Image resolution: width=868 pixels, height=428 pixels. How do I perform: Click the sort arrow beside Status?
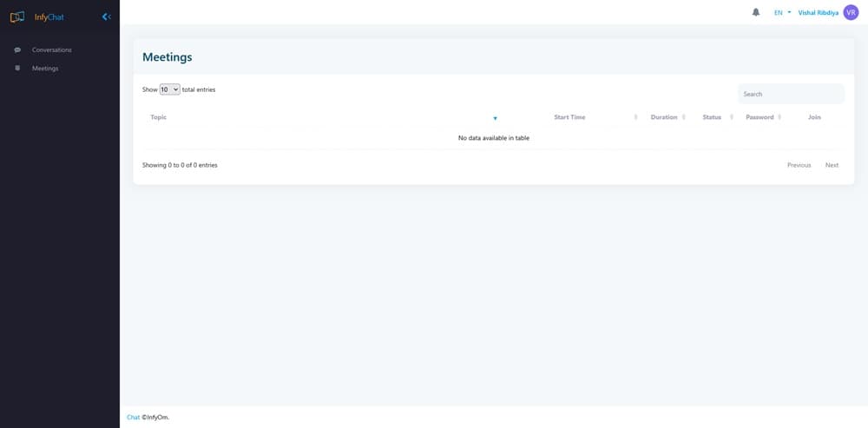[x=732, y=117]
